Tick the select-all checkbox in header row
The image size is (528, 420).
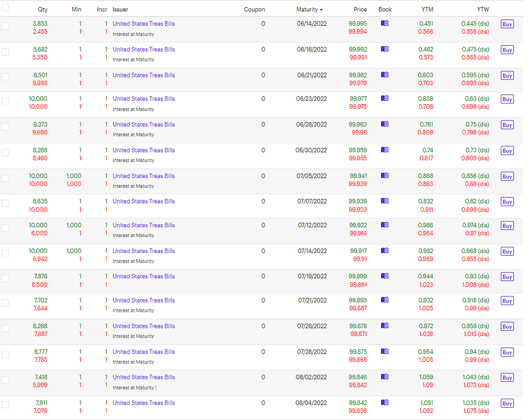5,8
